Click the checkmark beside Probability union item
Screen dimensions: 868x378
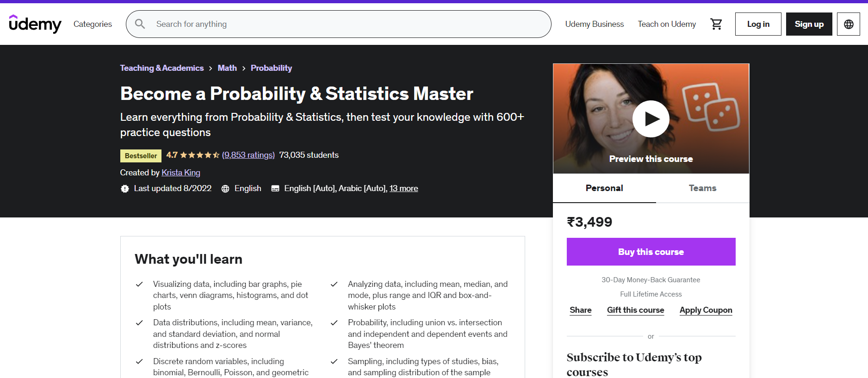pos(334,323)
